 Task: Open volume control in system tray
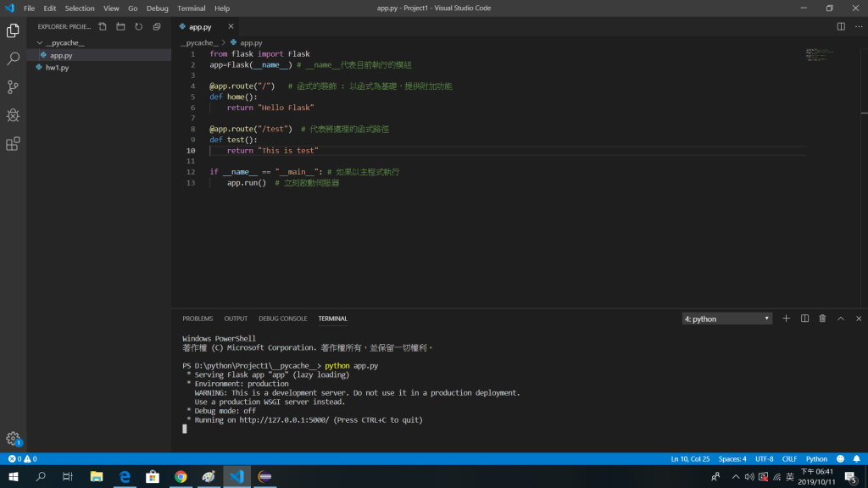pos(749,476)
